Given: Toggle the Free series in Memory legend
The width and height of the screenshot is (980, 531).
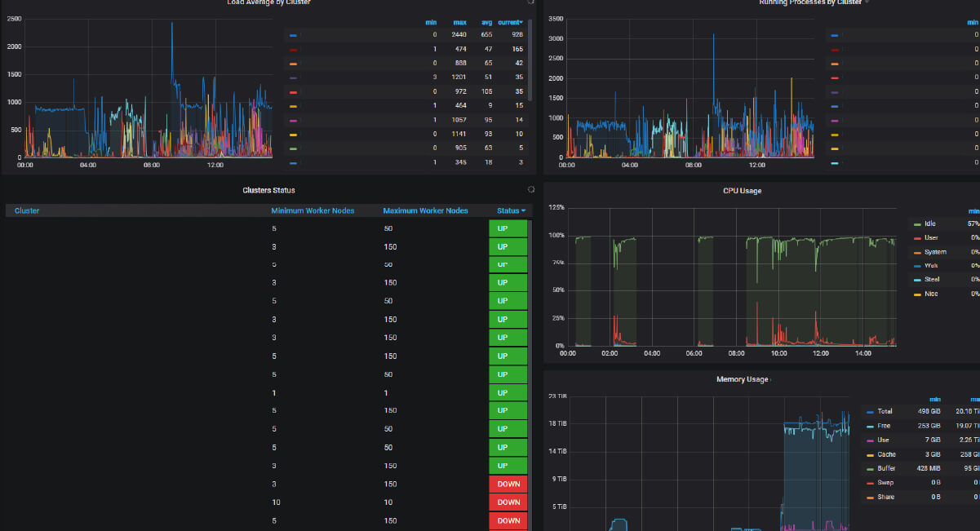Looking at the screenshot, I should 885,426.
